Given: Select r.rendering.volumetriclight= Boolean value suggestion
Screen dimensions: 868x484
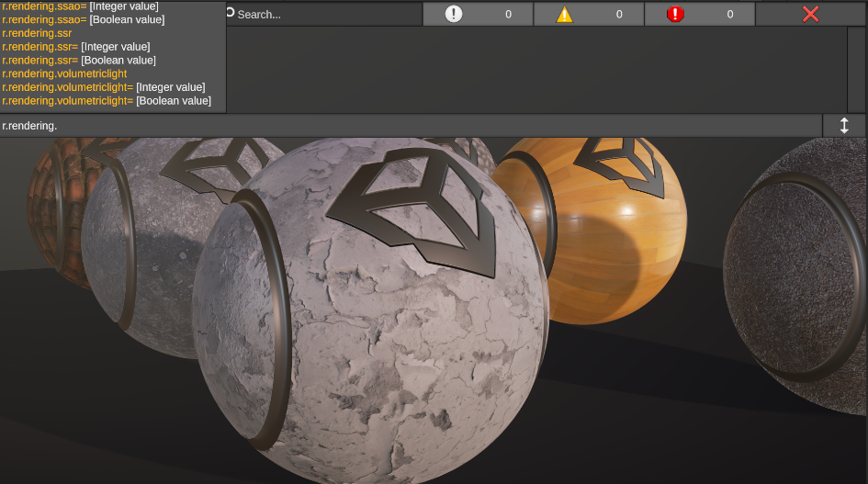Looking at the screenshot, I should coord(107,101).
